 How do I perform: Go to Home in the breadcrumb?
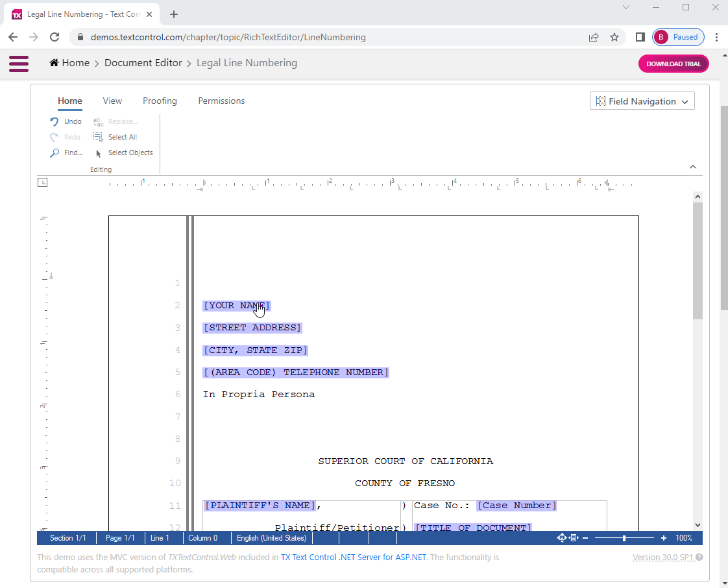[69, 63]
